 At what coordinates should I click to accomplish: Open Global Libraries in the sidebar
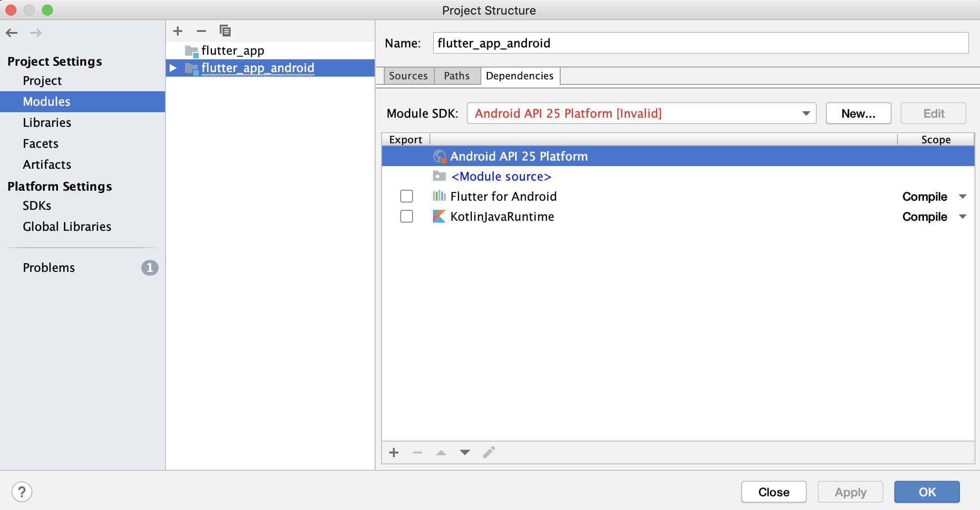pyautogui.click(x=67, y=227)
